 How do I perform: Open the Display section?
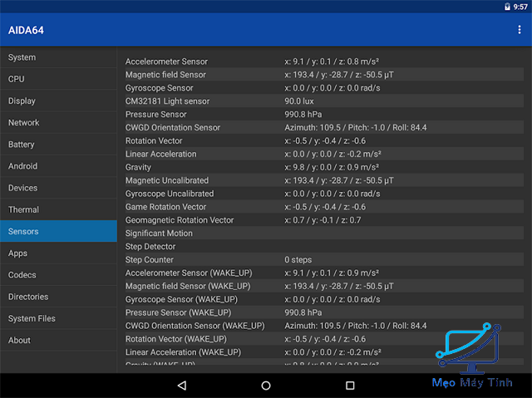click(x=59, y=101)
